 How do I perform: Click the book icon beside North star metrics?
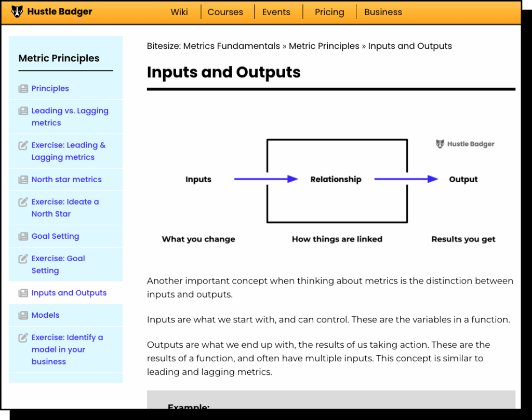click(x=23, y=179)
